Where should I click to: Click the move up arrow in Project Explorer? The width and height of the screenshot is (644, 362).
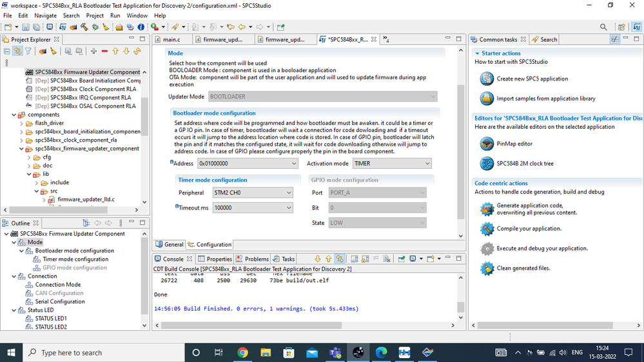point(115,52)
